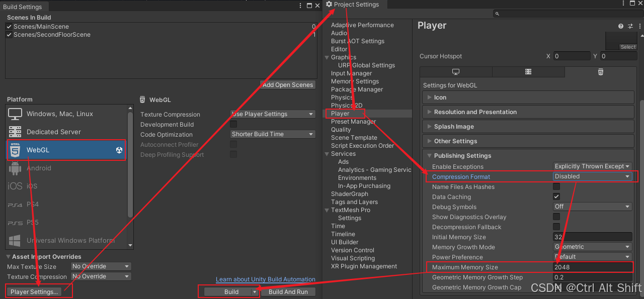The width and height of the screenshot is (644, 299).
Task: Select the PS4 platform icon
Action: tap(15, 205)
